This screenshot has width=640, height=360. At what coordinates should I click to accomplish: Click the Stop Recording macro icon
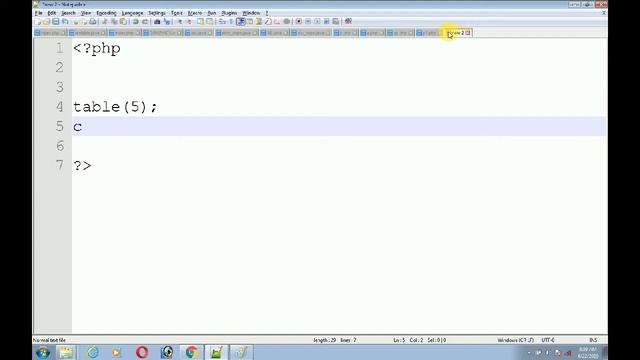[x=308, y=21]
